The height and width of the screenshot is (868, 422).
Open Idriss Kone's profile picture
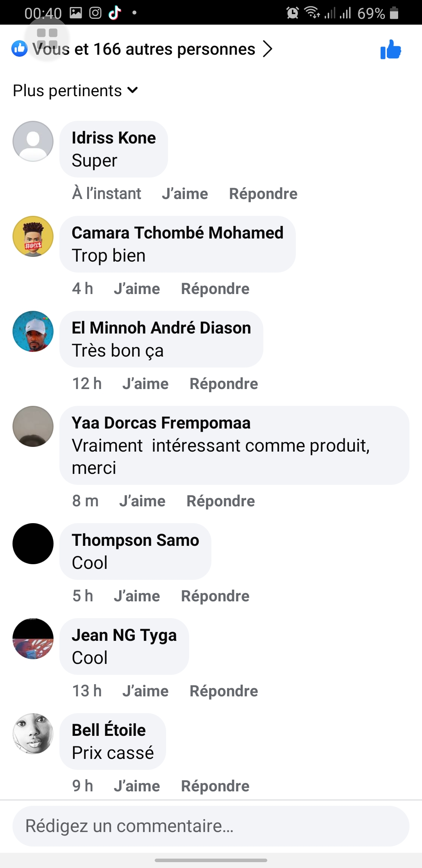click(33, 141)
